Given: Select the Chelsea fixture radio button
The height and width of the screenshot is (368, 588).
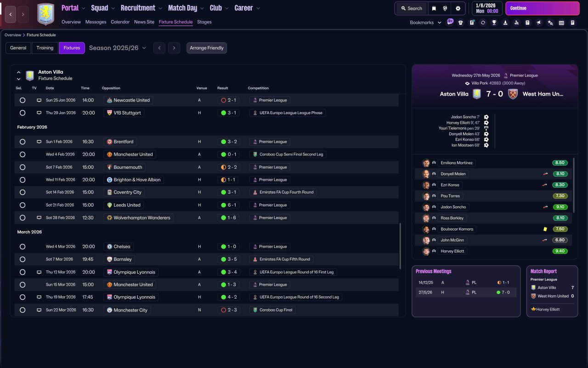Looking at the screenshot, I should 23,247.
